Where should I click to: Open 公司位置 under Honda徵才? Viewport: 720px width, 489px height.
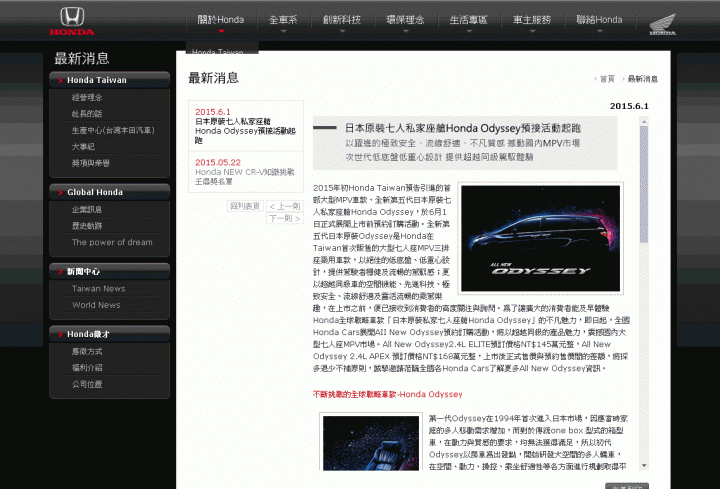click(87, 384)
